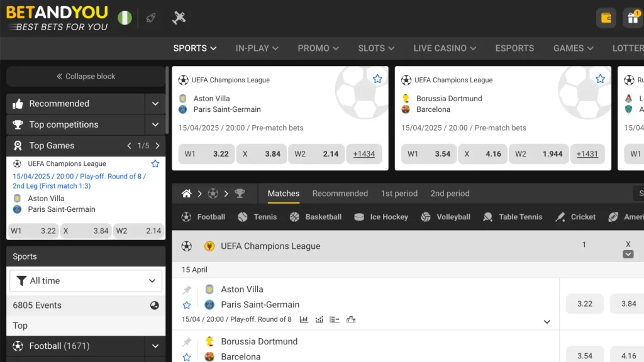Pin the Borussia Dortmund match

(187, 341)
